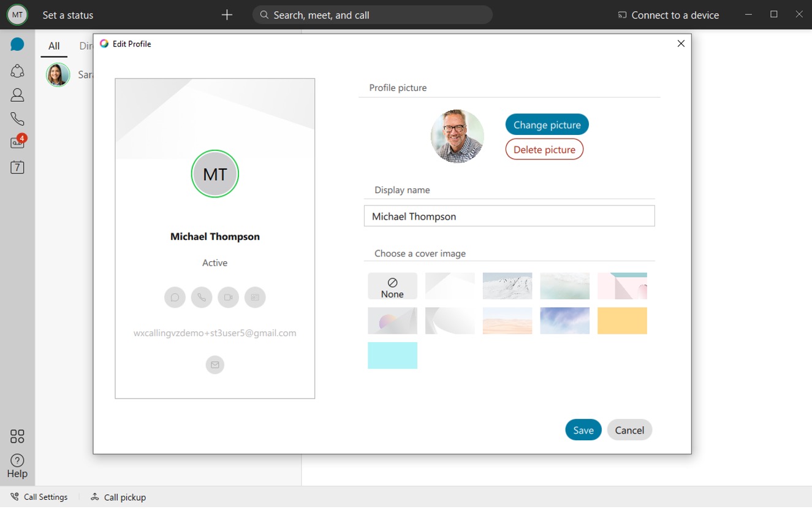Open the Teams section
The width and height of the screenshot is (812, 509).
[17, 70]
